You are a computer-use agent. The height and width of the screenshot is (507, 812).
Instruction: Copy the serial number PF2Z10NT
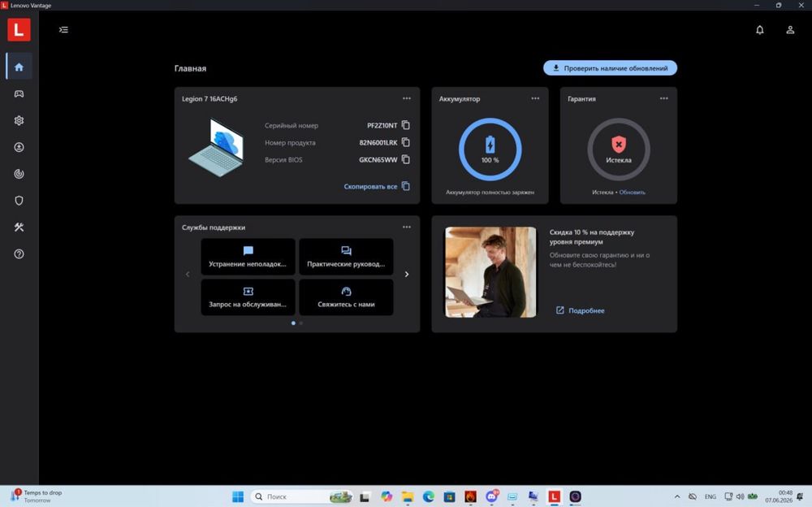point(406,125)
